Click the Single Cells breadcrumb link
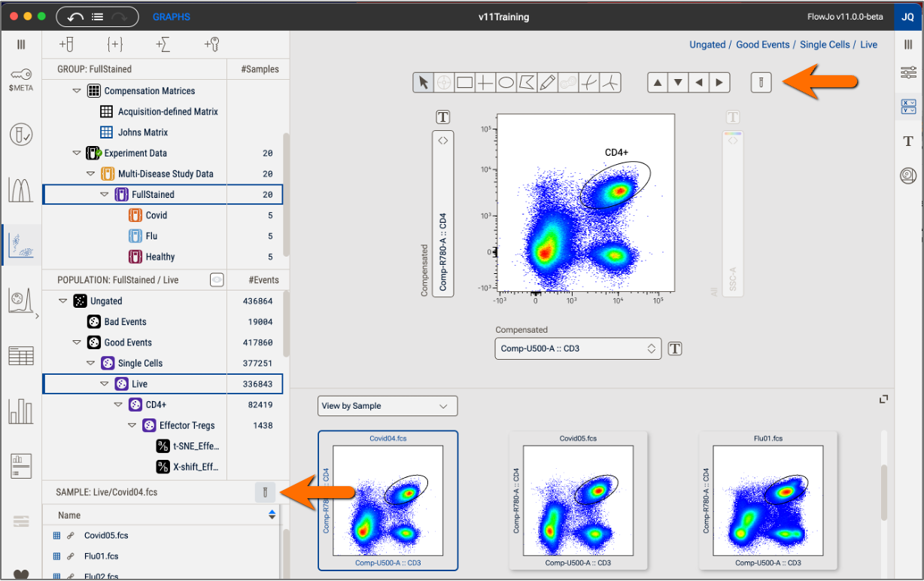The image size is (924, 581). (825, 44)
